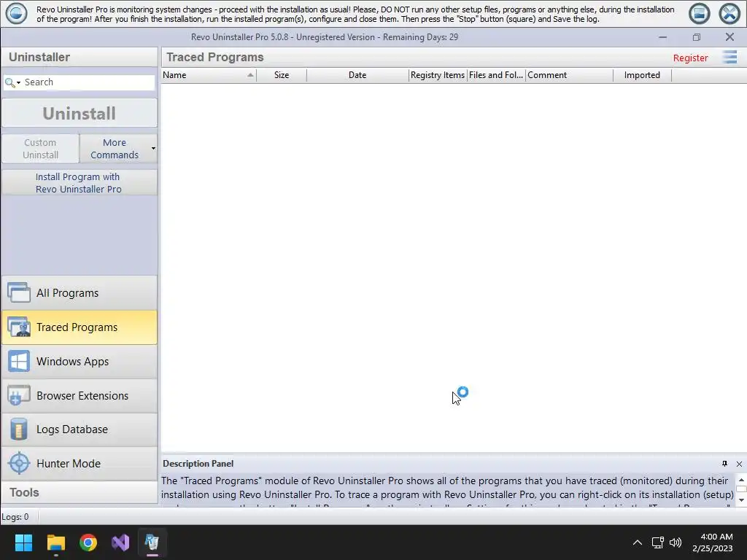747x560 pixels.
Task: Click Description Panel scroll down arrow
Action: click(741, 500)
